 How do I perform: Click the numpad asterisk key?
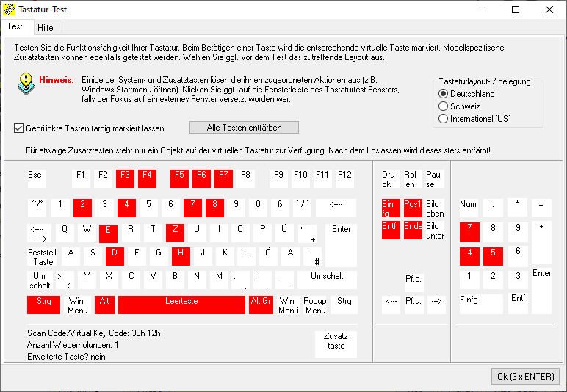(x=517, y=208)
